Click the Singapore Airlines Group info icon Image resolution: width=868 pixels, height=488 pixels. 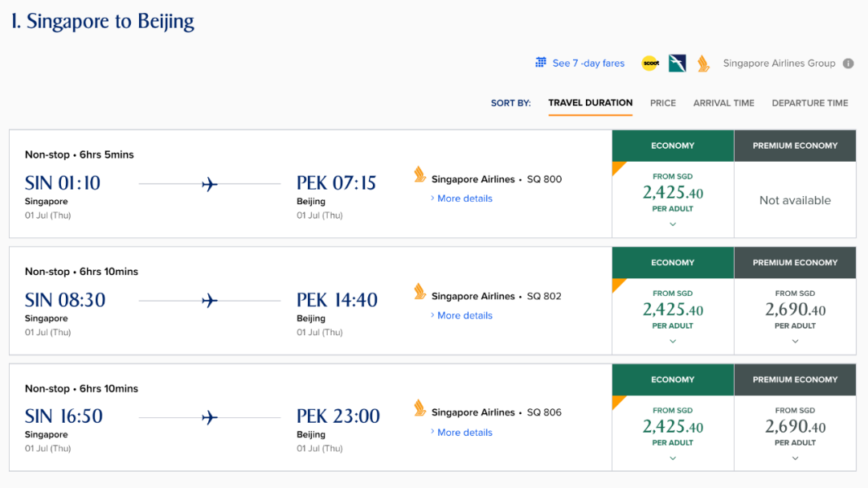848,64
